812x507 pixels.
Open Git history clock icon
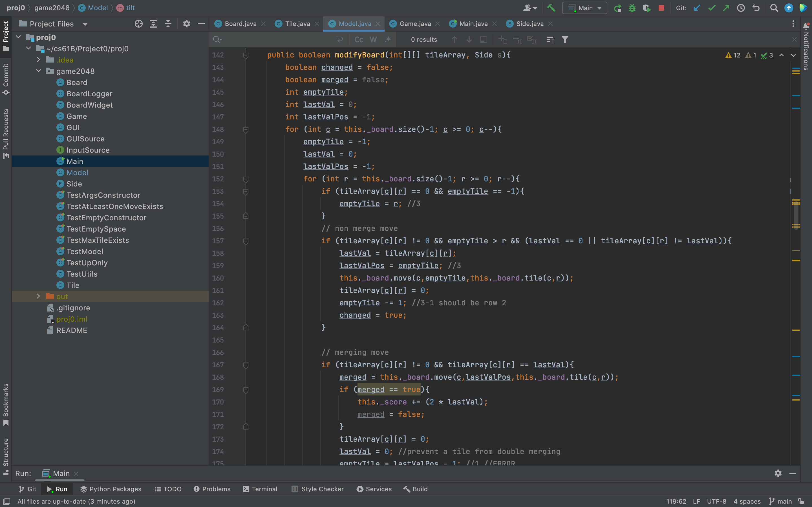741,8
